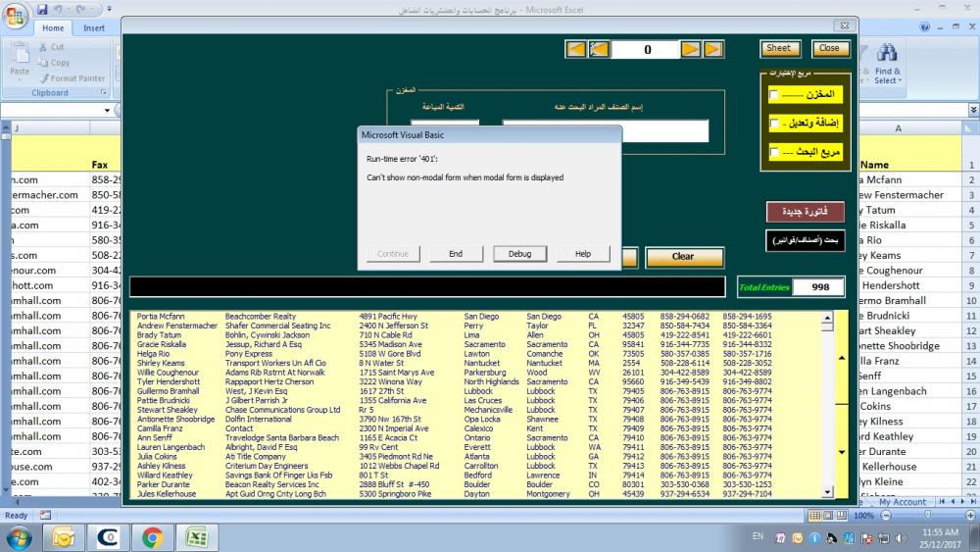Viewport: 980px width, 552px height.
Task: Open the Office Button menu in Excel
Action: pyautogui.click(x=14, y=16)
